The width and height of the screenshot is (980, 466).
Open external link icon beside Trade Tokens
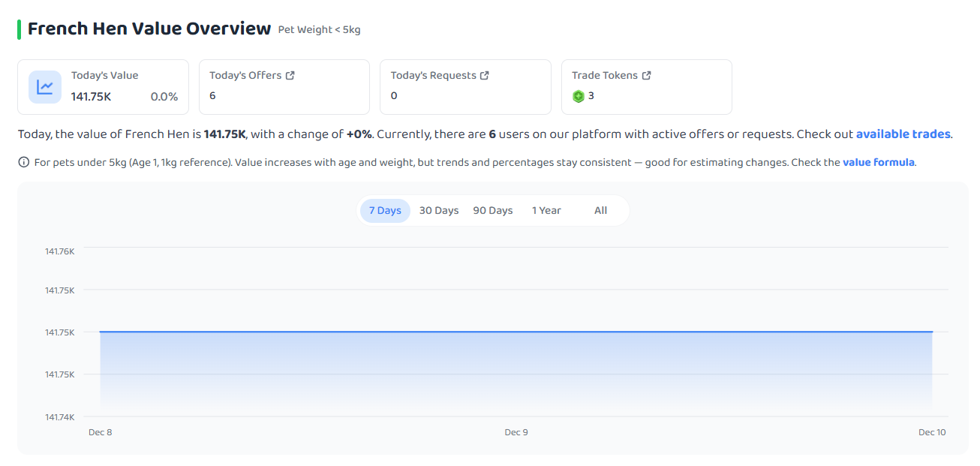point(647,76)
